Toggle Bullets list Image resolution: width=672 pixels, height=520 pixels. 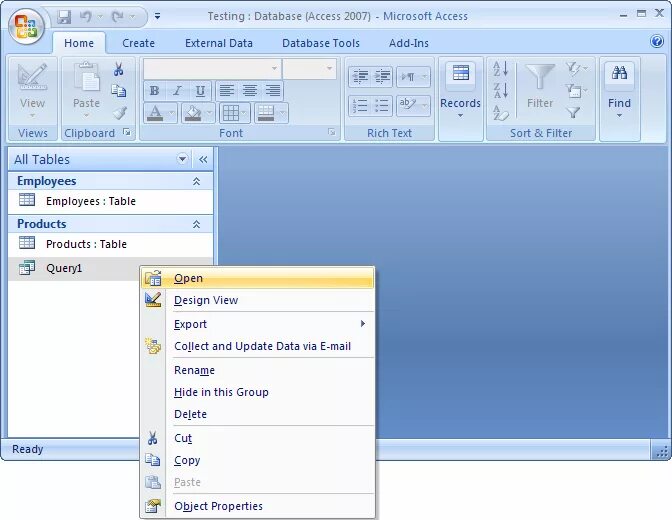[382, 105]
